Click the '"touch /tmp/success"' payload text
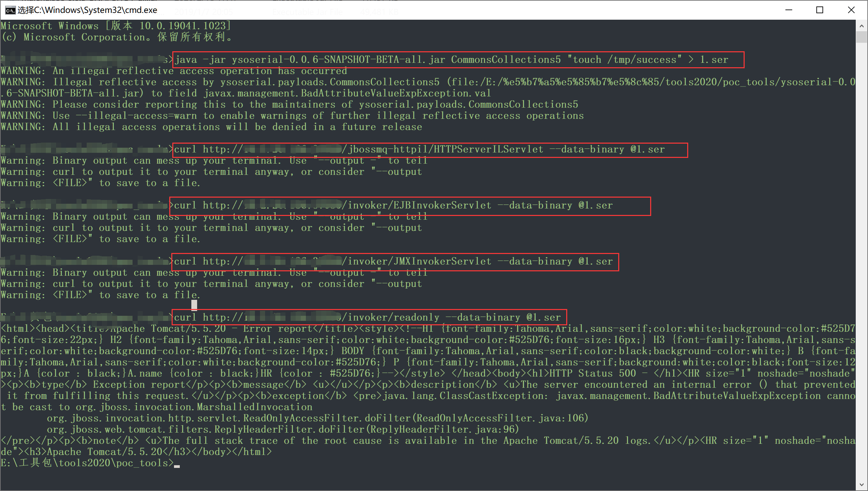 624,60
